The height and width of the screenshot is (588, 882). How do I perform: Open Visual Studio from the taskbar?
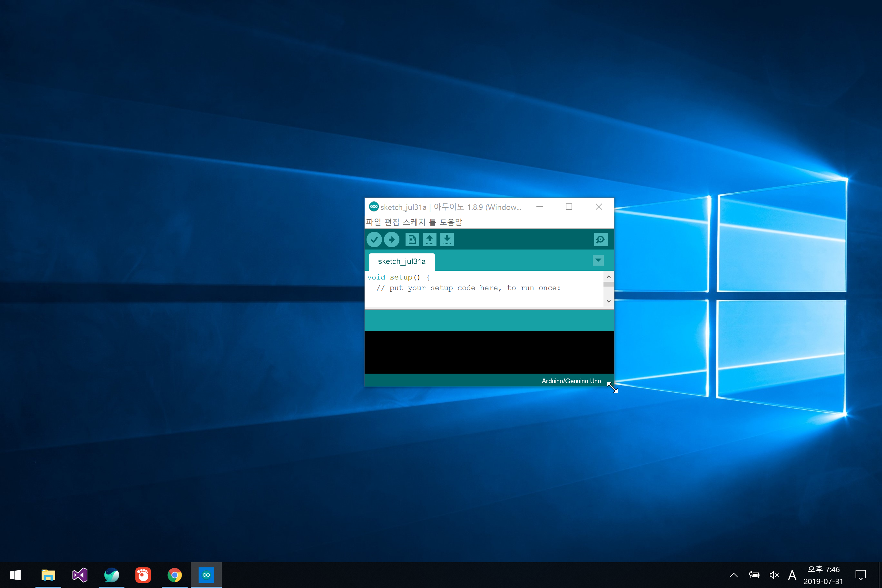click(80, 575)
